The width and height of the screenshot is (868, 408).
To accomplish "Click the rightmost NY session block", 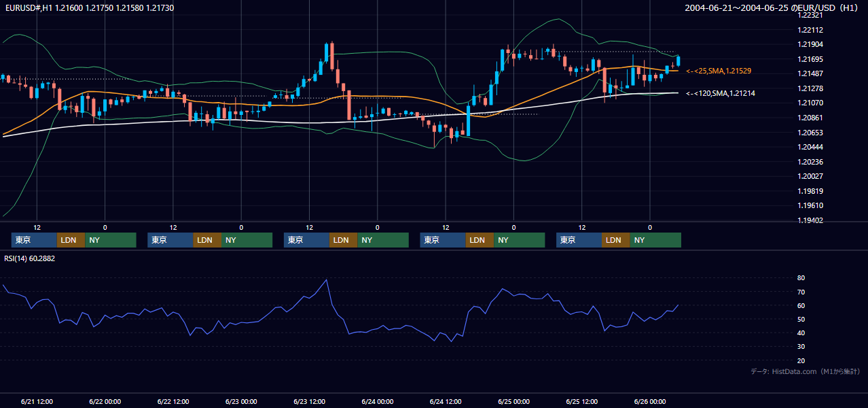I will tap(655, 240).
